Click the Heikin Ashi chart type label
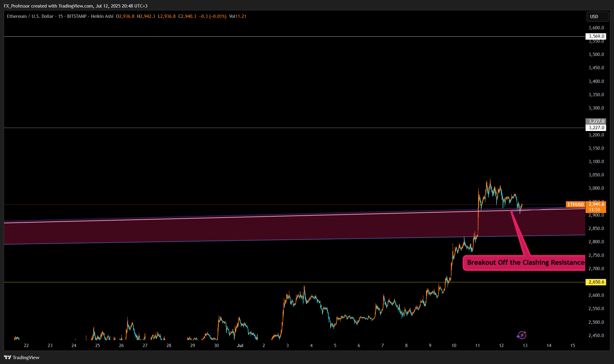The height and width of the screenshot is (364, 614). [x=102, y=16]
